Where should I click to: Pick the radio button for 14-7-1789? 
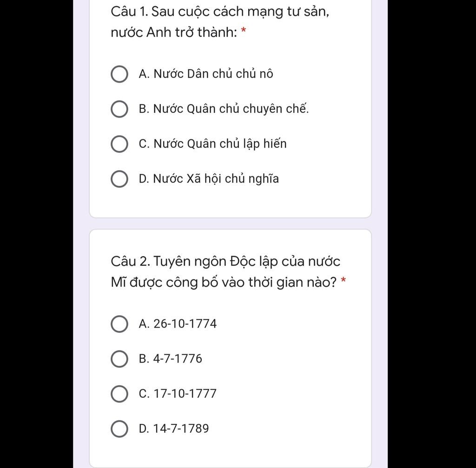tap(119, 428)
